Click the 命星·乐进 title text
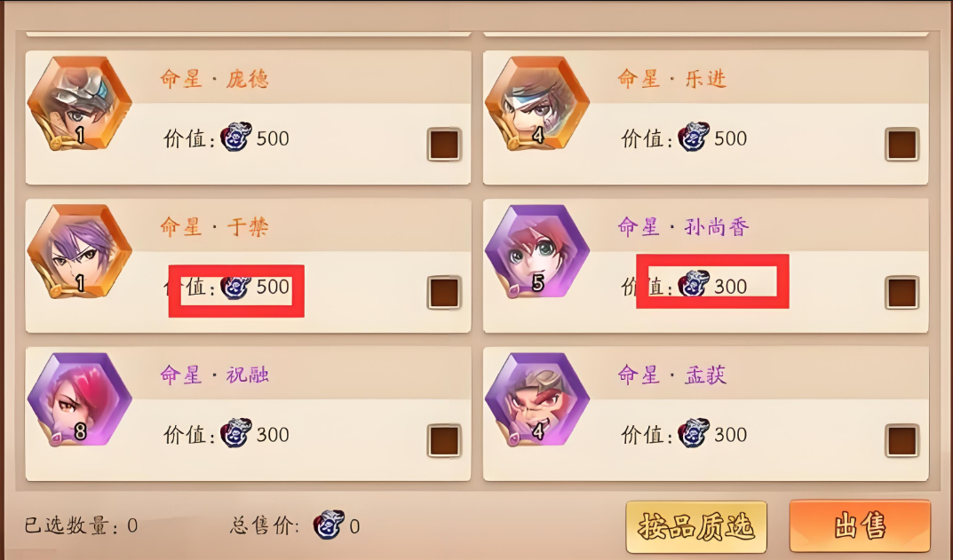Image resolution: width=953 pixels, height=560 pixels. (671, 79)
